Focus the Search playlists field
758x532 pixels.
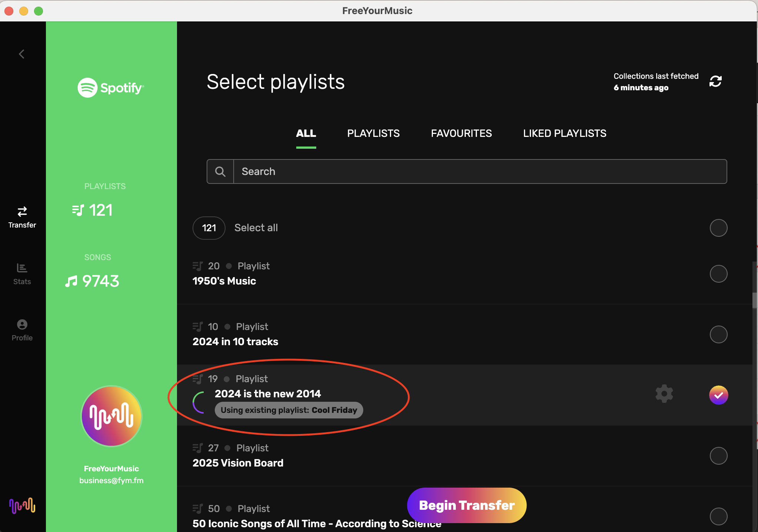point(480,172)
